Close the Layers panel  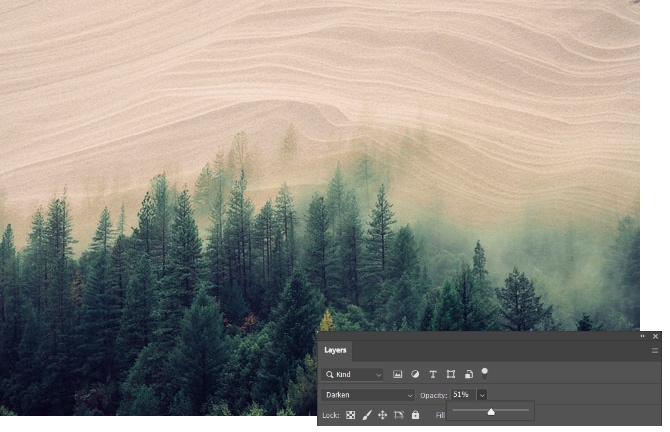pyautogui.click(x=655, y=336)
